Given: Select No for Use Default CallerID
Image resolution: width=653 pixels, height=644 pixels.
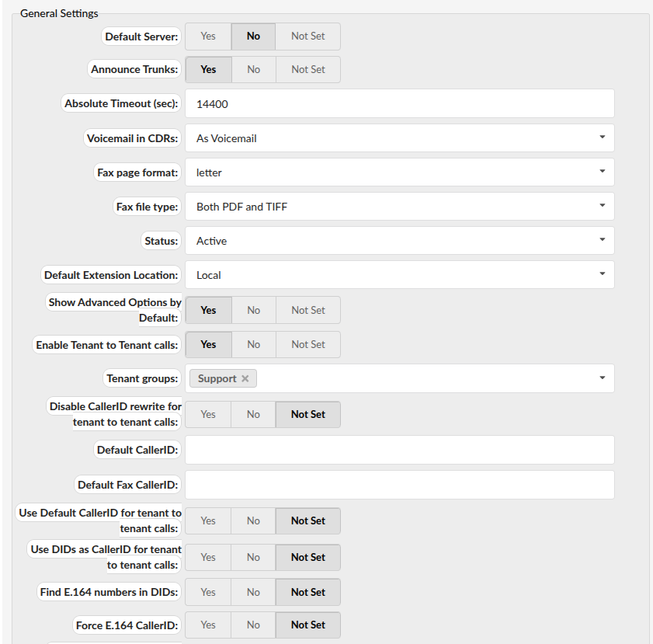Looking at the screenshot, I should [253, 520].
